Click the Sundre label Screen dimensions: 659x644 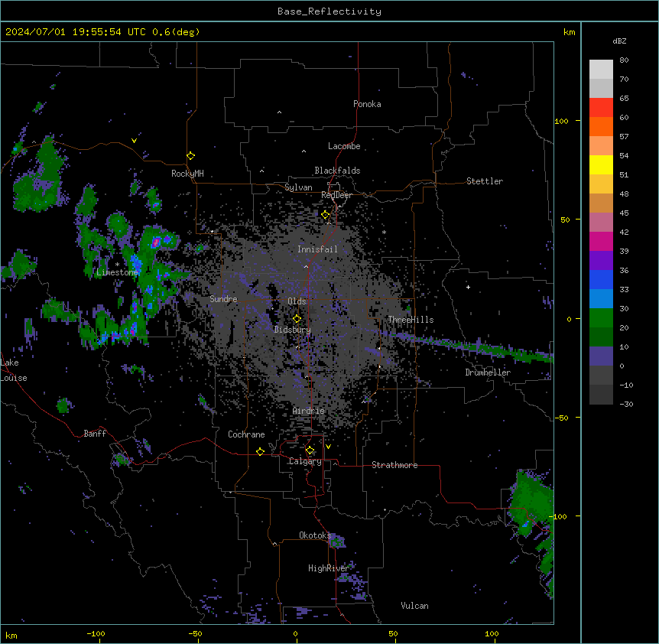click(223, 299)
